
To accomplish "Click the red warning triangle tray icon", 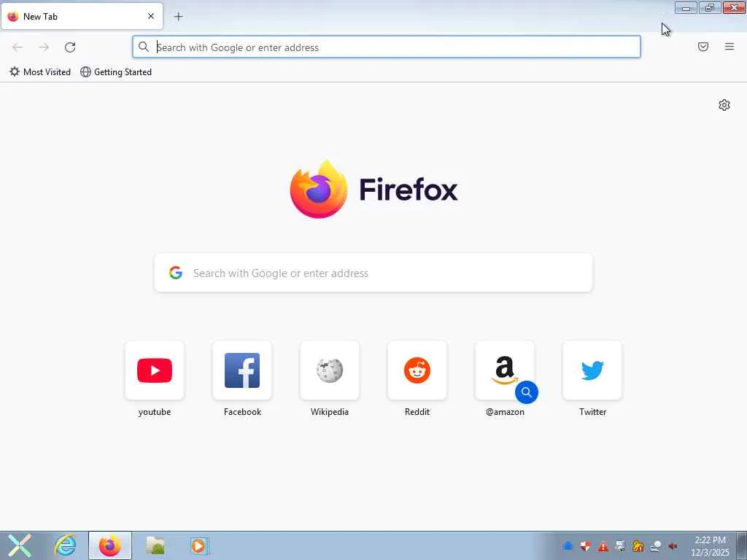I will coord(603,546).
